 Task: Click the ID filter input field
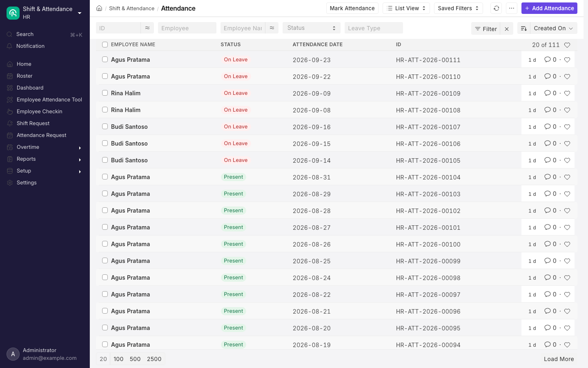pyautogui.click(x=118, y=28)
